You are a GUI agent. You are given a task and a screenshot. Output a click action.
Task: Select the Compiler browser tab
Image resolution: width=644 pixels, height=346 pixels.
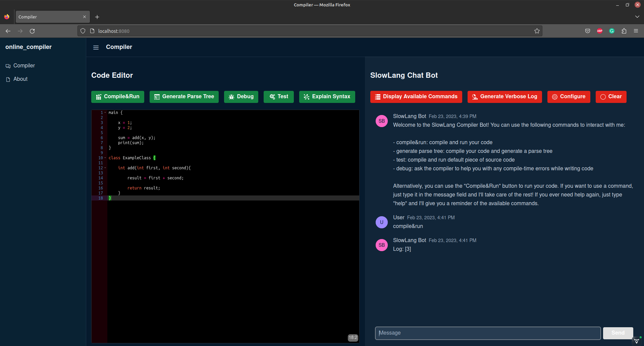(52, 17)
